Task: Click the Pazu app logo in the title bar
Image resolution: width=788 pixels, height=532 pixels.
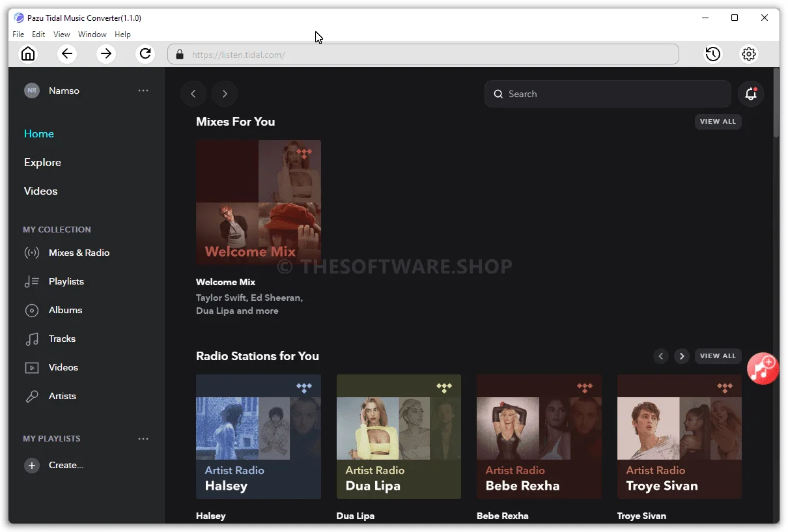Action: click(x=18, y=18)
